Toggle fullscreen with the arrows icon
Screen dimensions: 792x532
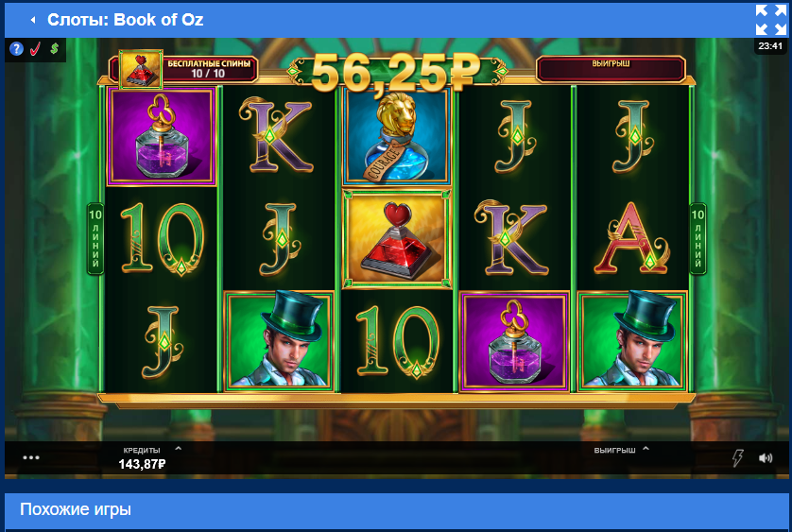pyautogui.click(x=771, y=19)
